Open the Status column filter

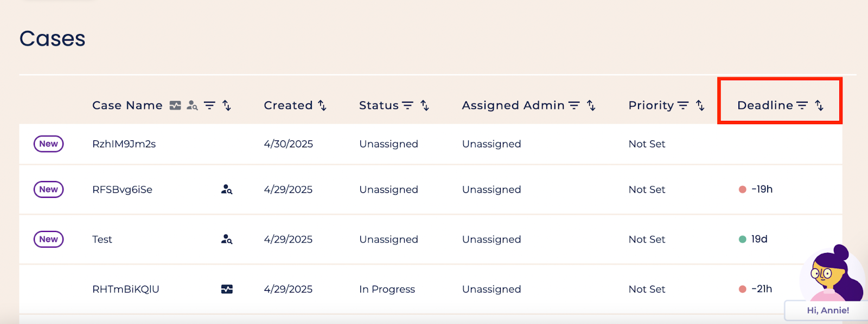click(407, 106)
